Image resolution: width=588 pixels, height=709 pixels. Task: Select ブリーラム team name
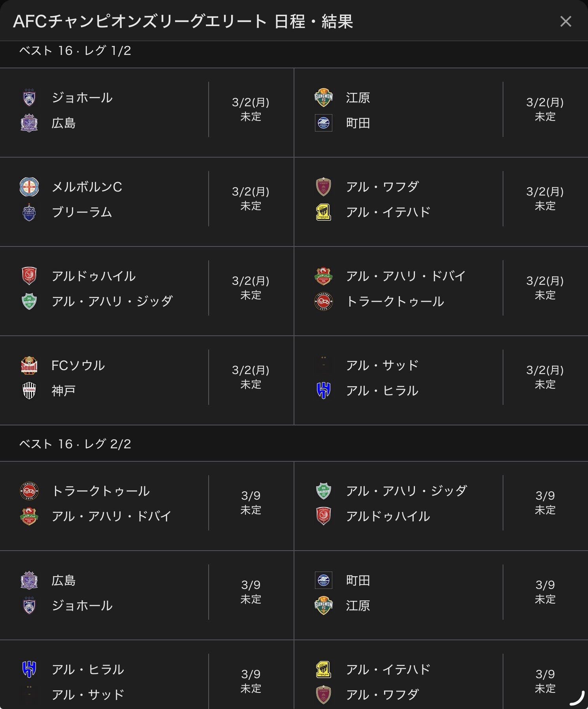[x=82, y=213]
